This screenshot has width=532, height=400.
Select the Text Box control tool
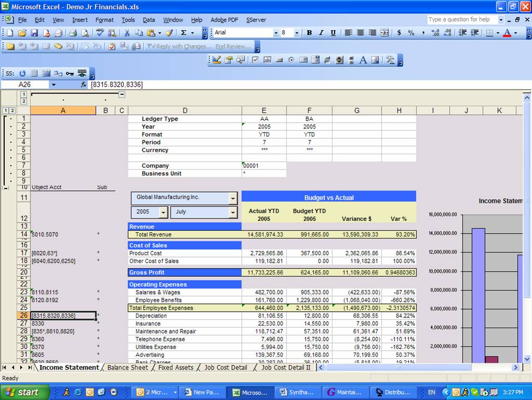click(x=268, y=60)
